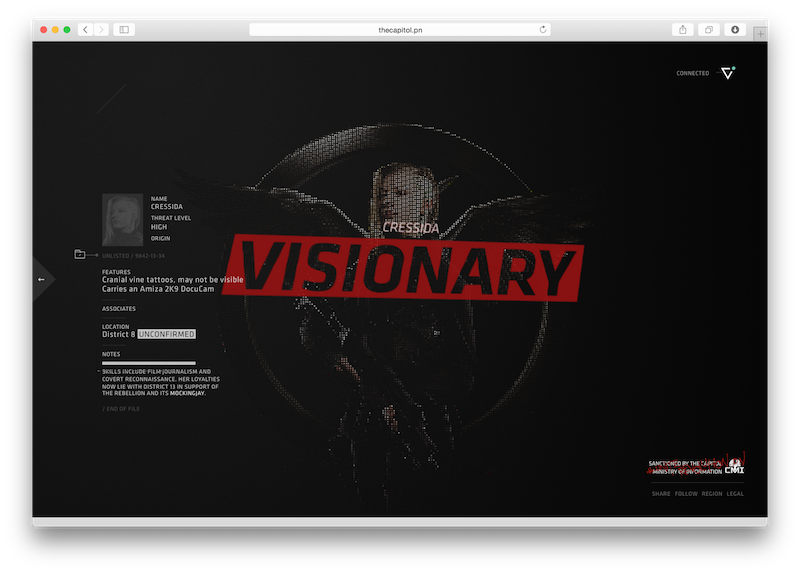Screen dimensions: 800x573
Task: Open the REGION footer link
Action: click(x=712, y=493)
